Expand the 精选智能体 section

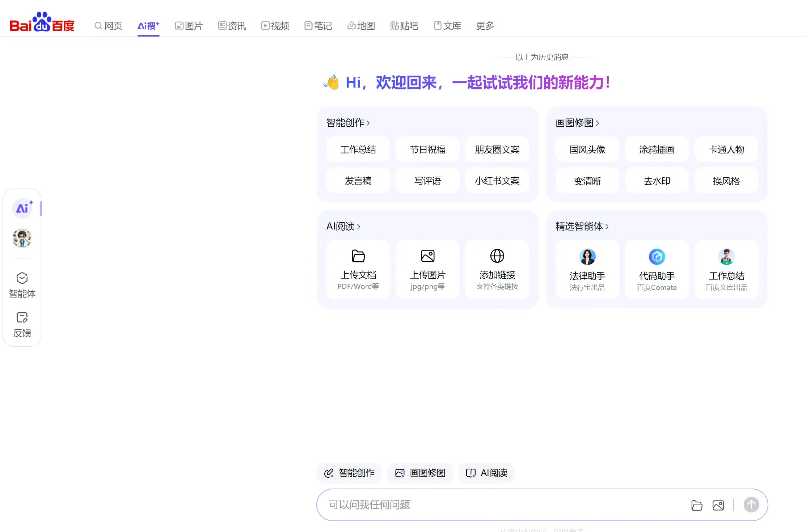point(582,226)
